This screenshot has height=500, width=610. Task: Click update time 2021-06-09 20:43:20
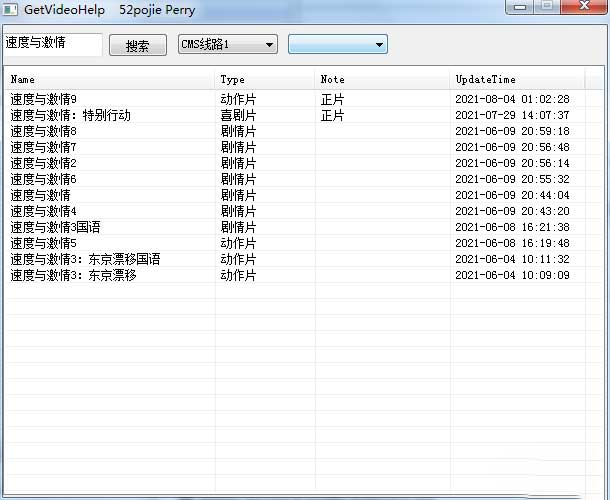(x=512, y=211)
